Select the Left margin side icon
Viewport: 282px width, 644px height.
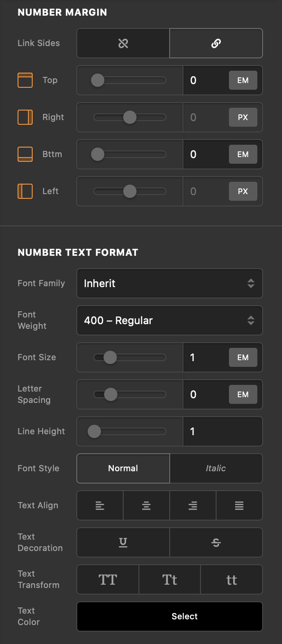25,191
